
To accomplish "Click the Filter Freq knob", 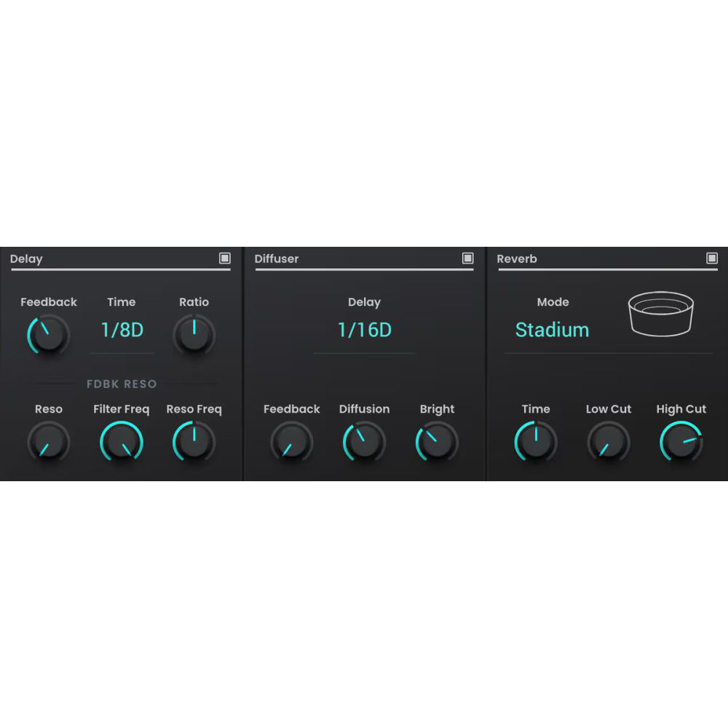I will point(121,442).
